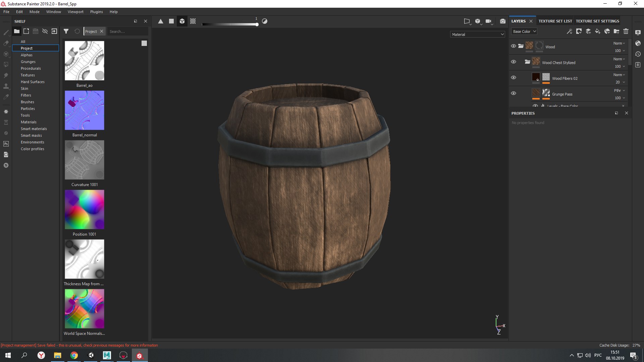
Task: Select the Smart materials shelf category
Action: point(34,129)
